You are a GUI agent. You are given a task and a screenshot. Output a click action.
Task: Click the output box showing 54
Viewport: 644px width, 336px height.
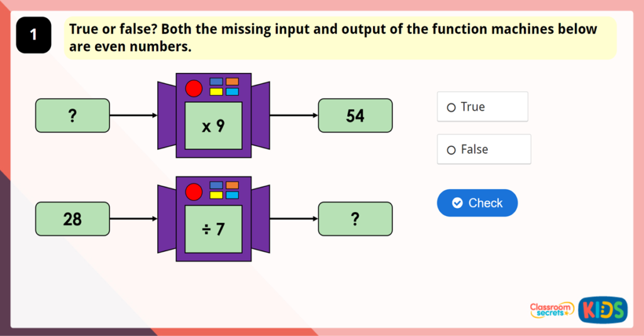tap(355, 116)
